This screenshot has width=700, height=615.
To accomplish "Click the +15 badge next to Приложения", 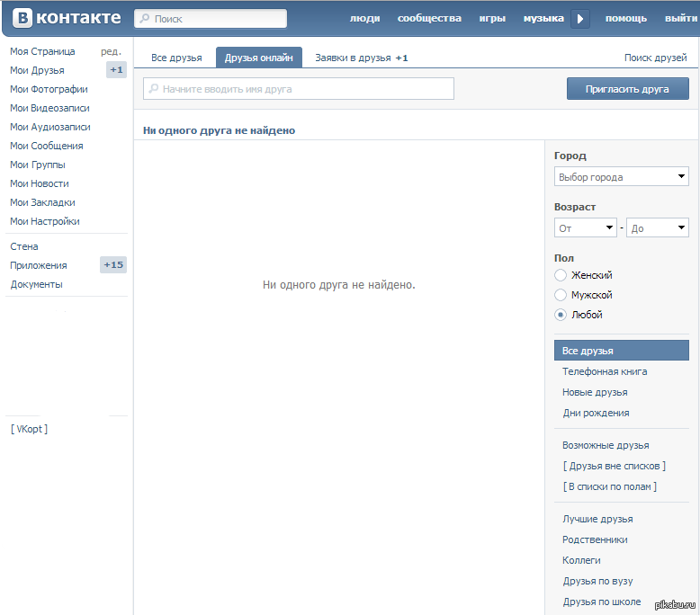I will 114,265.
